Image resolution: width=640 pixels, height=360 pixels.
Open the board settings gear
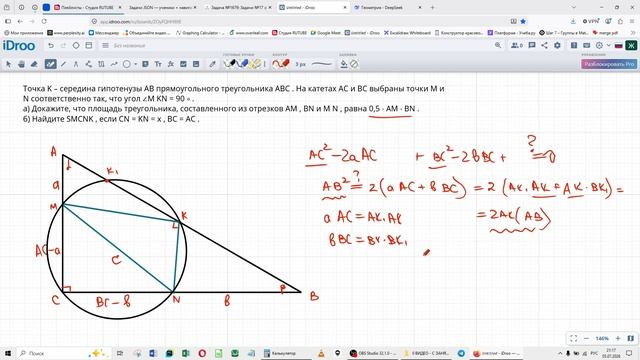click(557, 45)
